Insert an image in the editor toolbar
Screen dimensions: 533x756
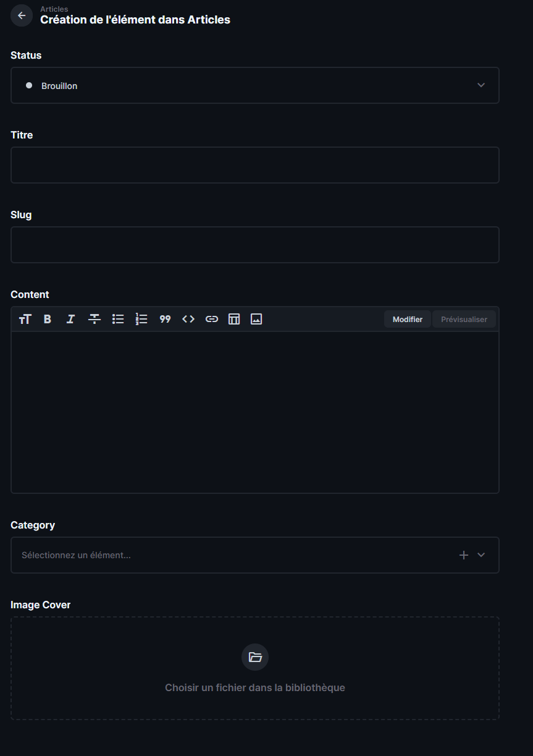256,319
